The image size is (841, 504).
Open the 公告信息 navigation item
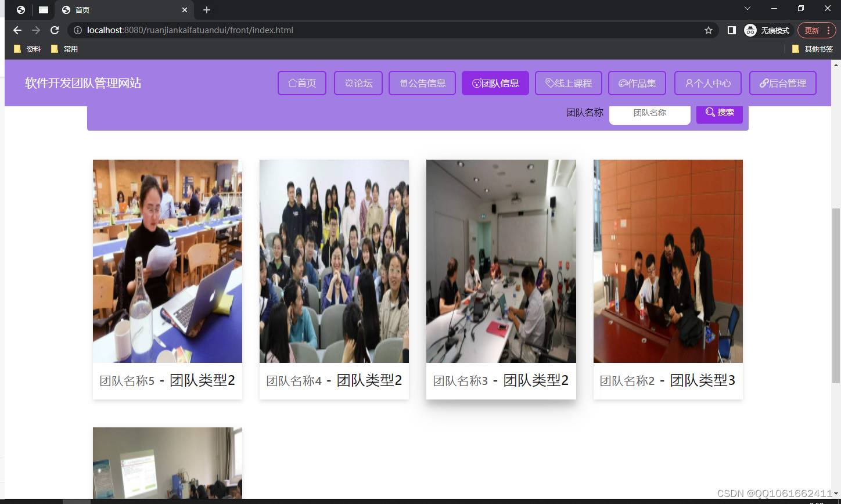(x=422, y=83)
